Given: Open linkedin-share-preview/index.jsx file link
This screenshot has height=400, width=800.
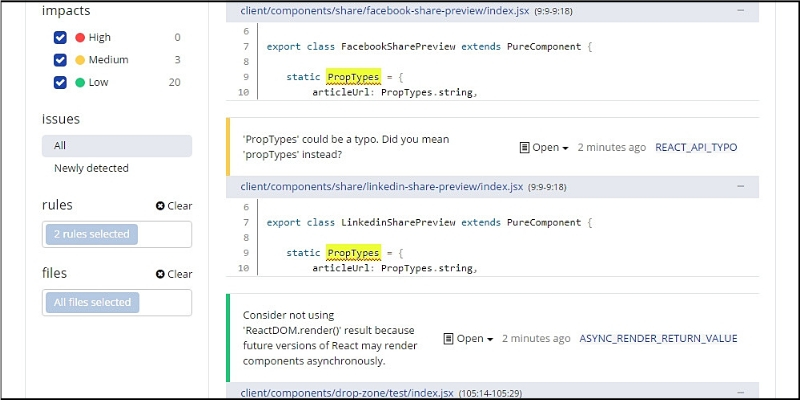Looking at the screenshot, I should coord(382,187).
